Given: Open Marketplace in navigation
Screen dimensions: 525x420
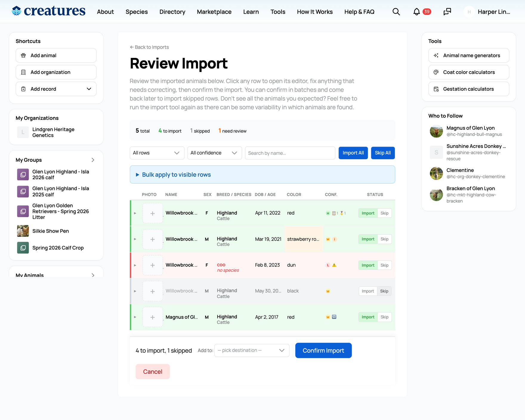Looking at the screenshot, I should pyautogui.click(x=214, y=12).
